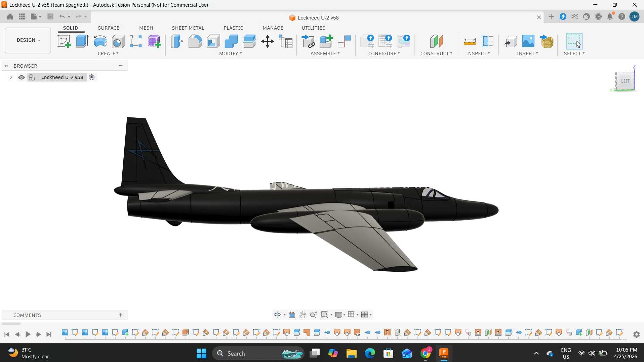Expand the CONFIGURE menu
The height and width of the screenshot is (362, 644).
[384, 53]
